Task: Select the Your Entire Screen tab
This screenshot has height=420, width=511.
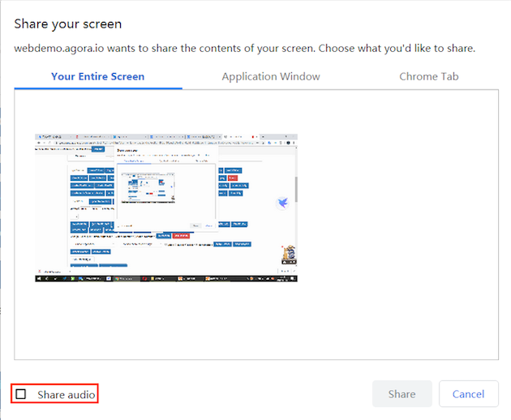Action: tap(97, 77)
